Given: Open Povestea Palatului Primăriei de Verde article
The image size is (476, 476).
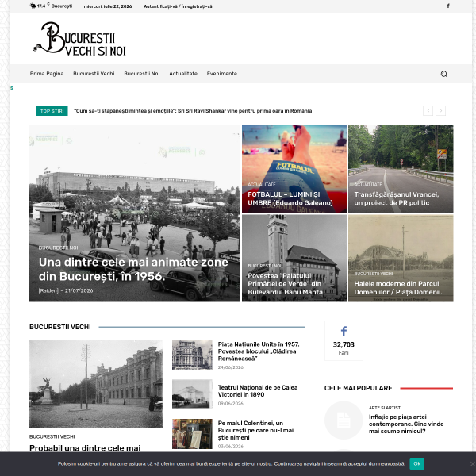Looking at the screenshot, I should tap(285, 284).
